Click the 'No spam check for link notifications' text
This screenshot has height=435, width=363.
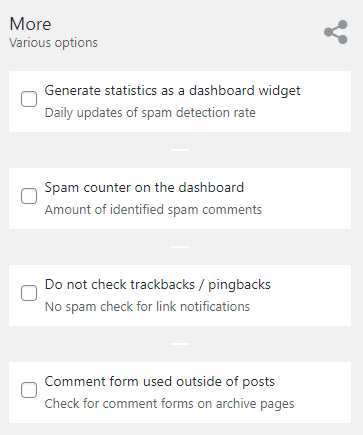pyautogui.click(x=147, y=307)
